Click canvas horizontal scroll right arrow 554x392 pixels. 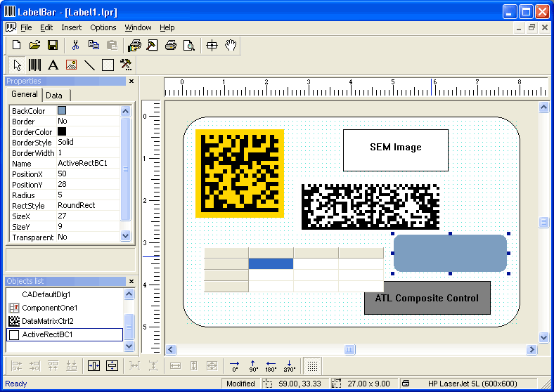pyautogui.click(x=532, y=350)
